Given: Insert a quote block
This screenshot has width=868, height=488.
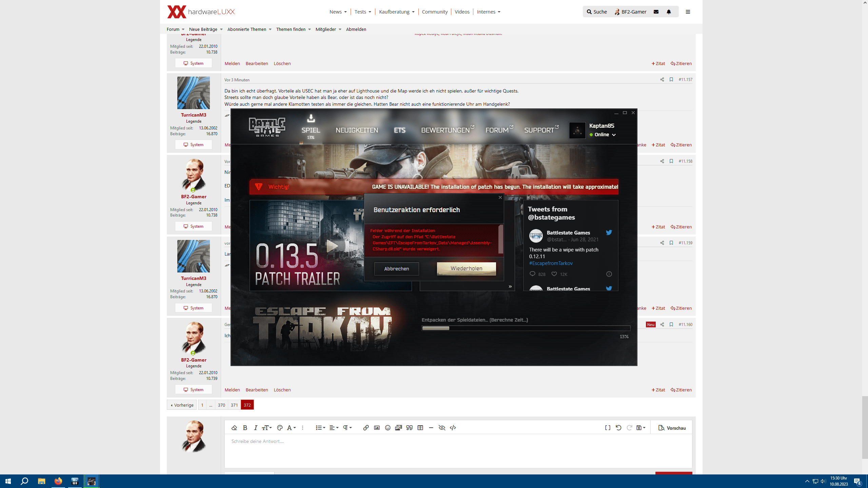Looking at the screenshot, I should point(409,428).
